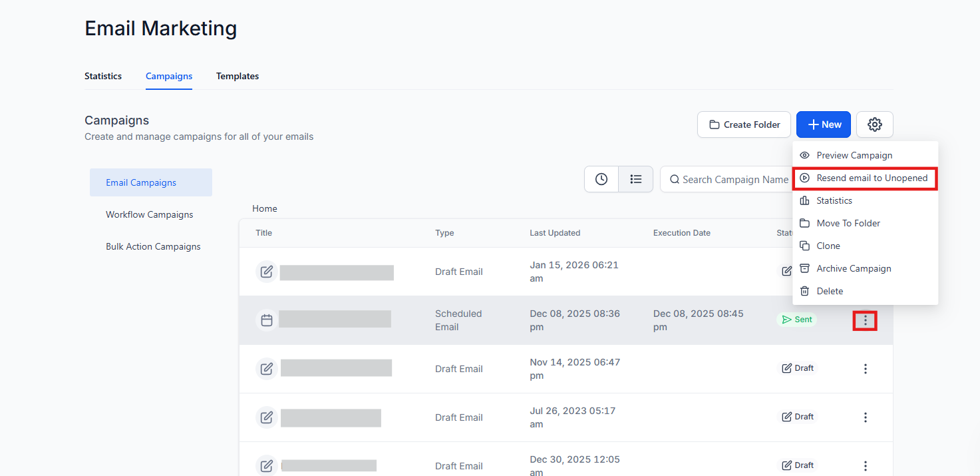Click edit icon of Nov 14 draft
Viewport: 980px width, 476px height.
267,369
